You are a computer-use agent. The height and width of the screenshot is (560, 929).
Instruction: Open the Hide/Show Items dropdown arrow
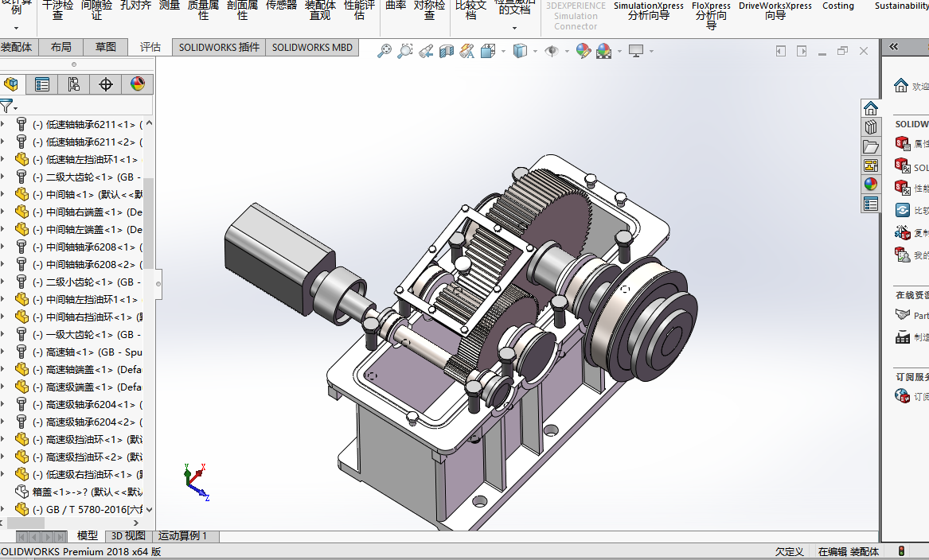click(x=567, y=52)
